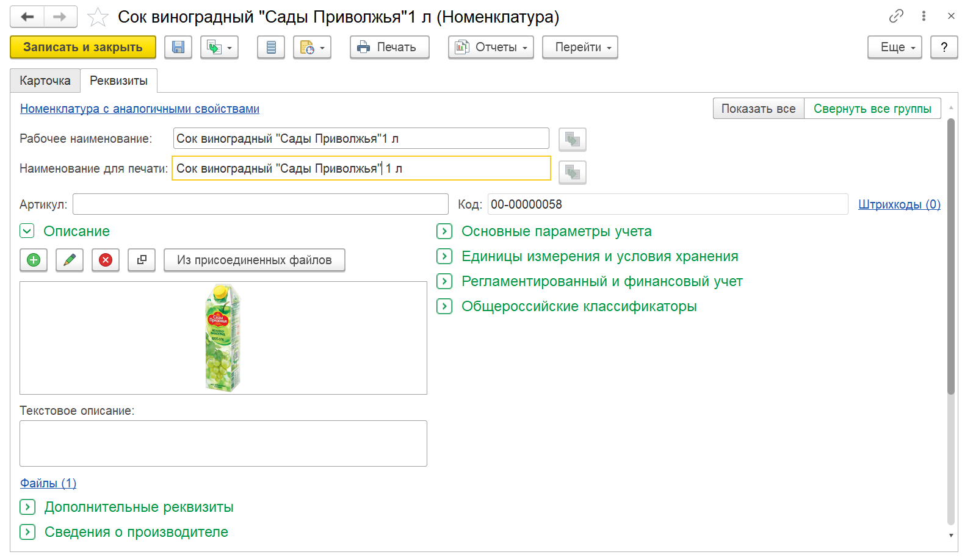Expand Общероссийские классификаторы group
Image resolution: width=973 pixels, height=560 pixels.
tap(444, 306)
